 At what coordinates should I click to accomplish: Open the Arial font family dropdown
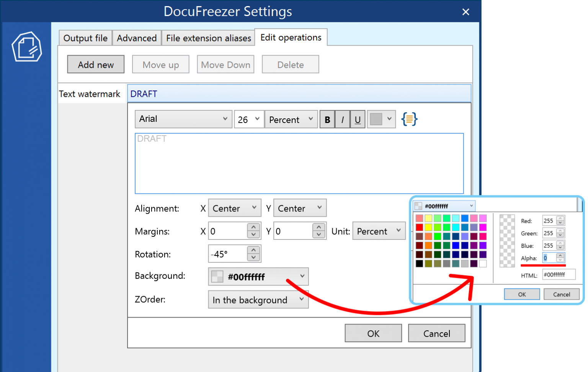(x=183, y=119)
